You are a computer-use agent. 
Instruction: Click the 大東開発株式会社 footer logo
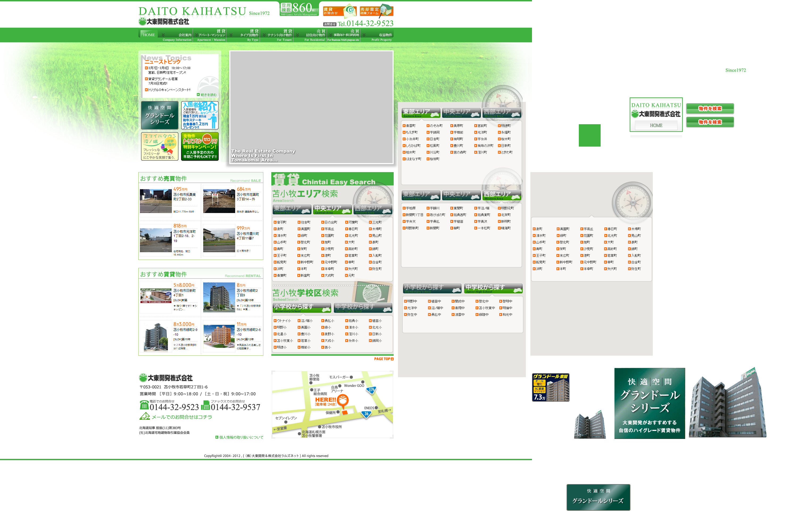click(166, 378)
